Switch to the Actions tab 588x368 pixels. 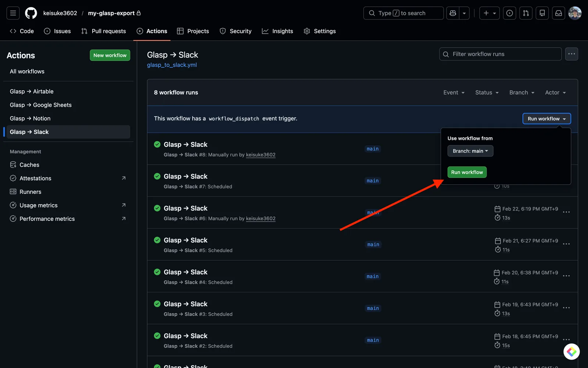(152, 31)
